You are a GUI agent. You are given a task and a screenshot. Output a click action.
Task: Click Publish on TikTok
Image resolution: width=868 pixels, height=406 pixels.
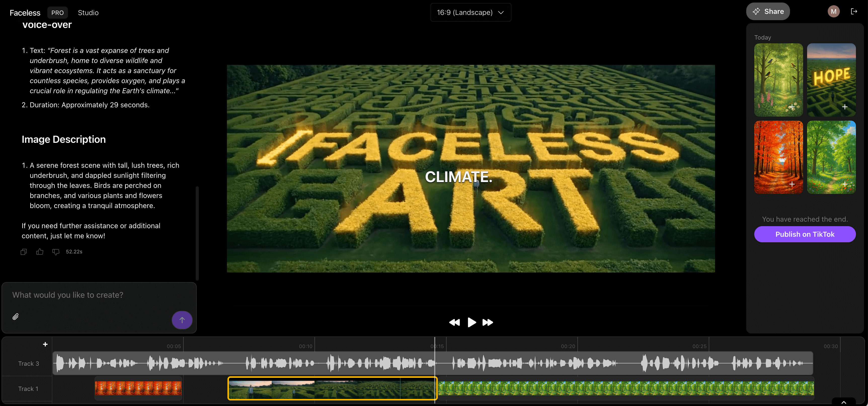(x=805, y=234)
